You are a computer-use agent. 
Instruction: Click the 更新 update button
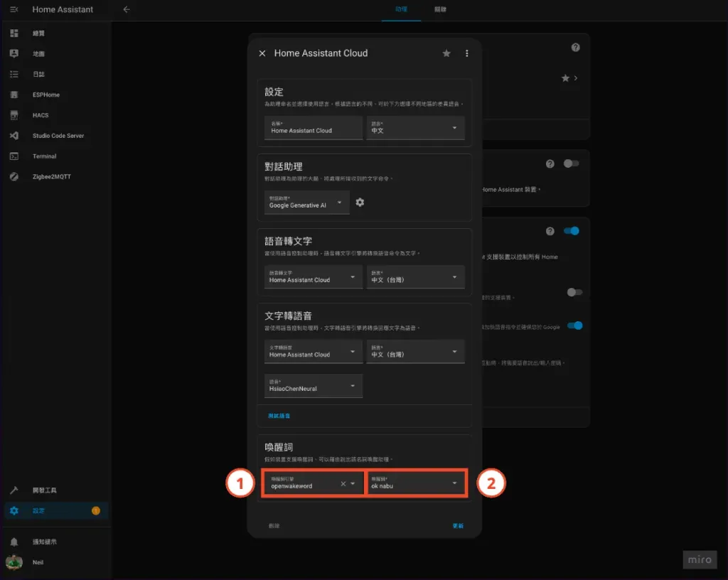[x=458, y=525]
